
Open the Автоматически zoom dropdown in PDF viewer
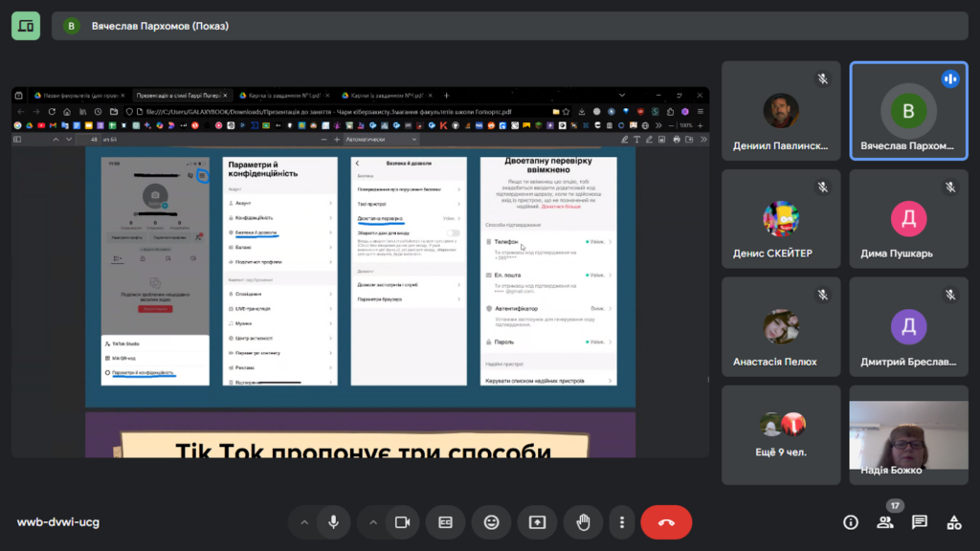381,140
